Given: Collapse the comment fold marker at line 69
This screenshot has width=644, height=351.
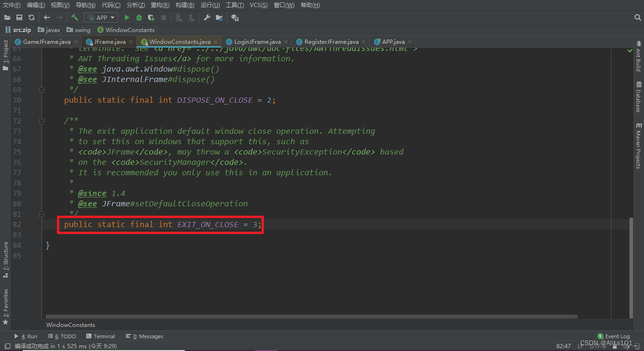Looking at the screenshot, I should point(42,90).
